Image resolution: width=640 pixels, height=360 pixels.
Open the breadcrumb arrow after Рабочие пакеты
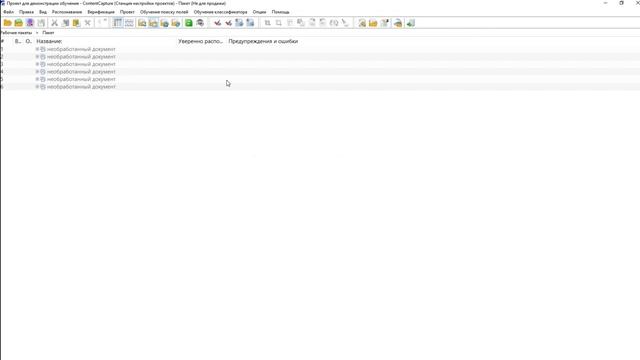point(37,33)
